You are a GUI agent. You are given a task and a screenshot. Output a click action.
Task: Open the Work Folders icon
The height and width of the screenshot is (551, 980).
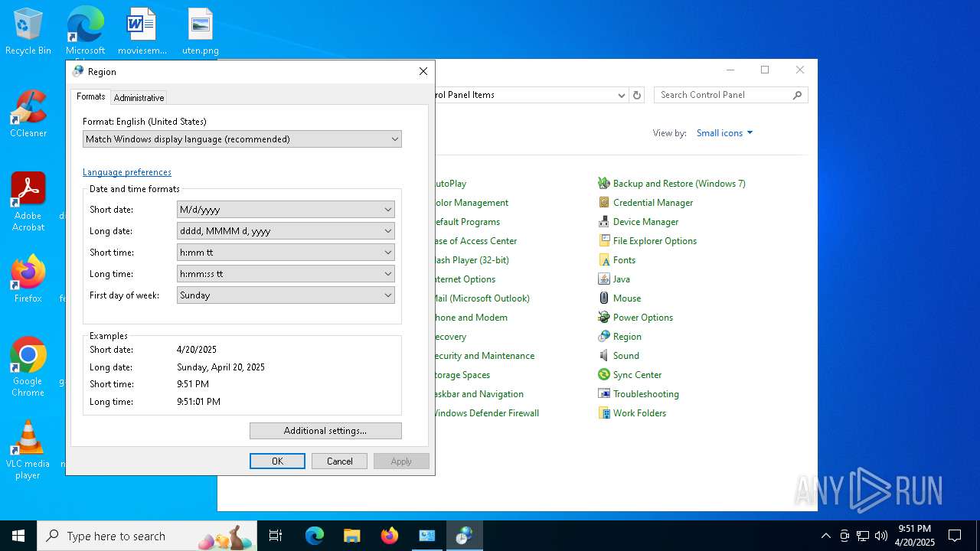coord(604,413)
